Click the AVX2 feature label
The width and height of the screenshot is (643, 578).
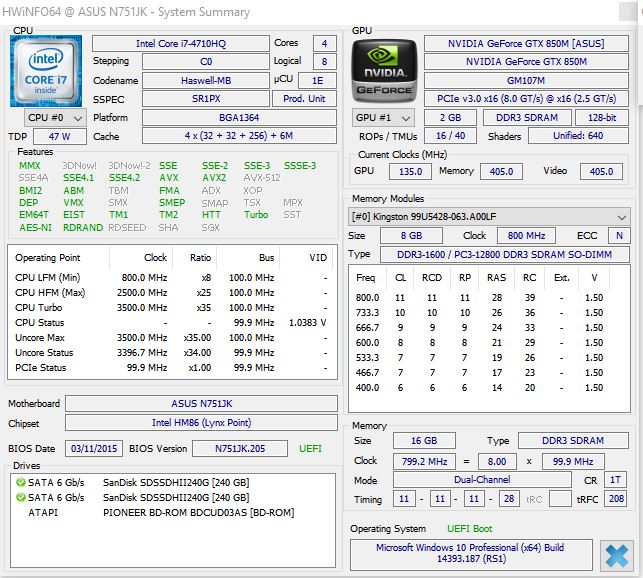214,178
